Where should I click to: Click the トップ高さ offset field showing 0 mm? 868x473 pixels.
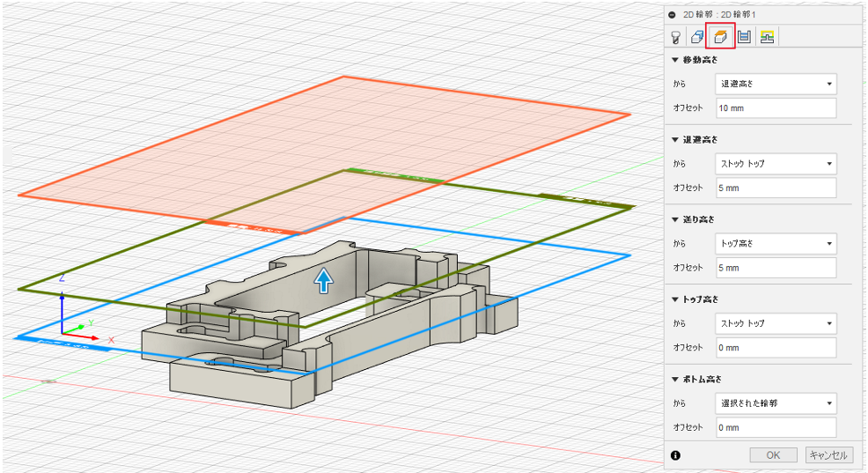[776, 348]
